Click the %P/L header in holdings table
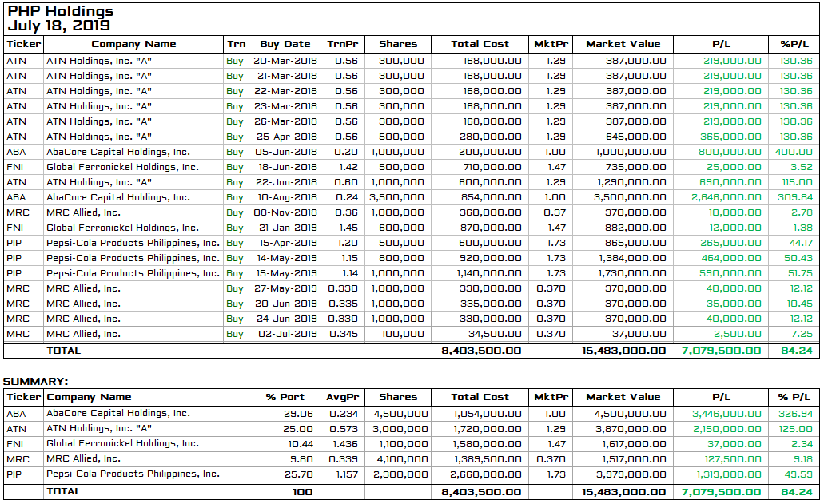The image size is (824, 504). [x=794, y=44]
